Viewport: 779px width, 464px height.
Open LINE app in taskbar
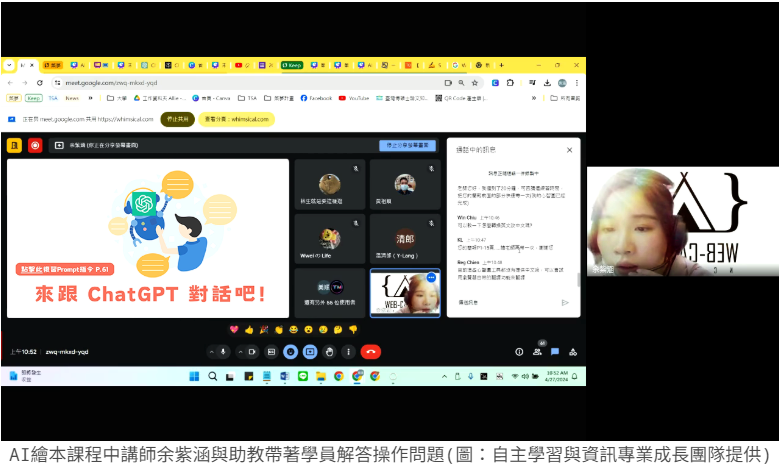click(303, 377)
